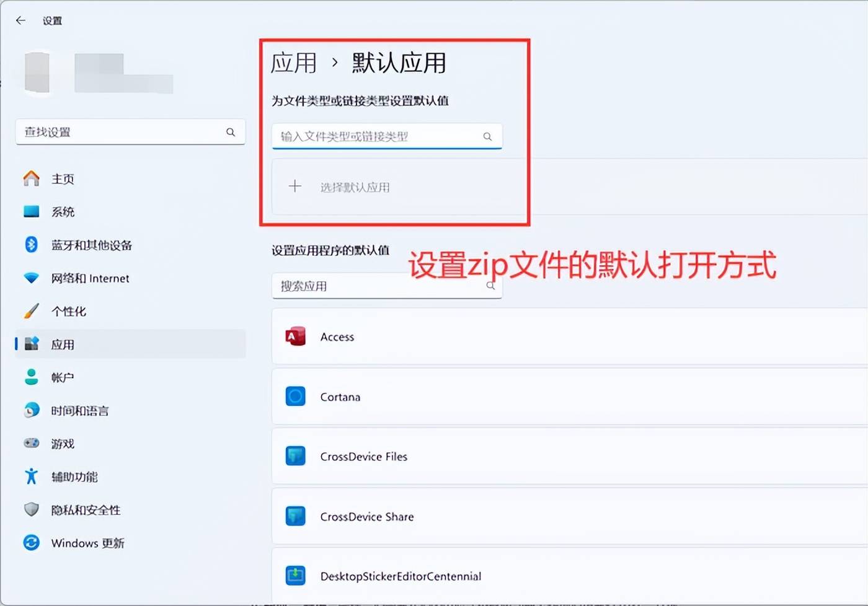Open Bluetooth and other devices settings
868x606 pixels.
click(32, 245)
